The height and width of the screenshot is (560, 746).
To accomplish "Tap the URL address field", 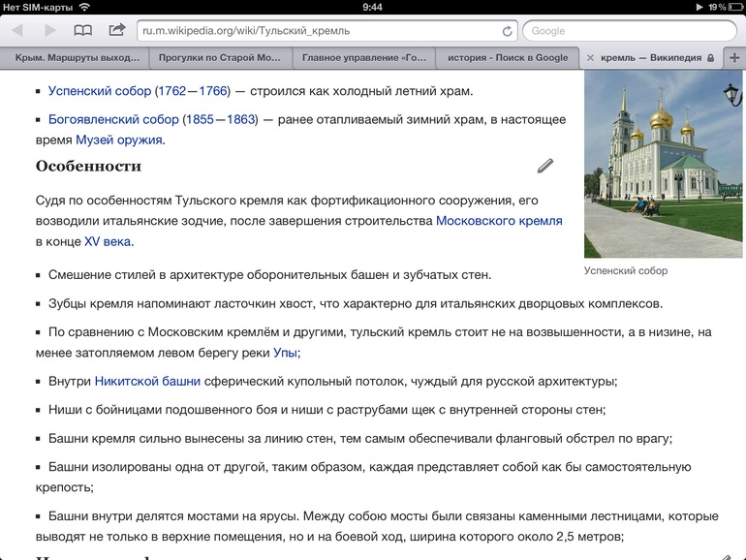I will click(320, 31).
